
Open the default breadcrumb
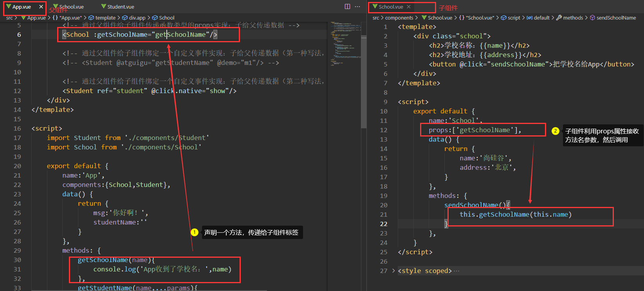coord(538,18)
